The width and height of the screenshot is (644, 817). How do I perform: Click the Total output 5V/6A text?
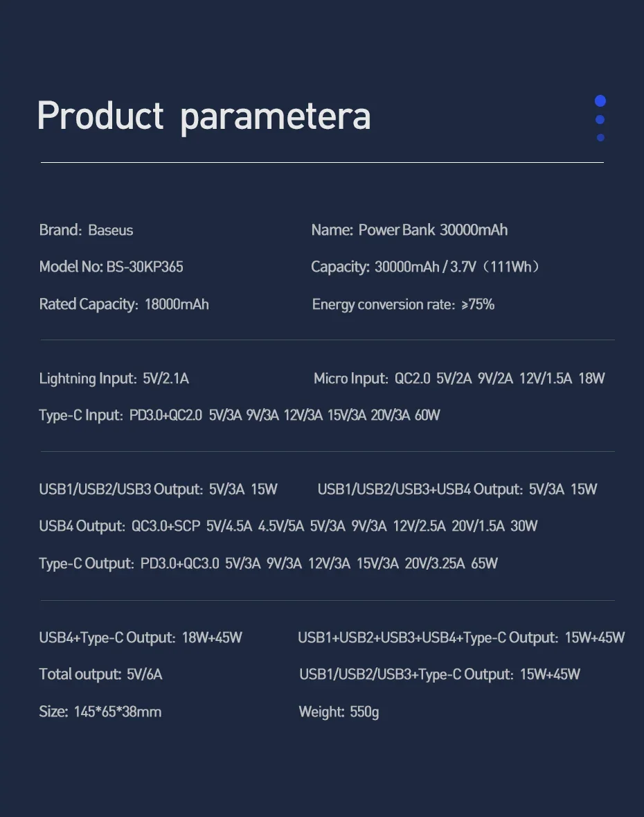point(100,674)
